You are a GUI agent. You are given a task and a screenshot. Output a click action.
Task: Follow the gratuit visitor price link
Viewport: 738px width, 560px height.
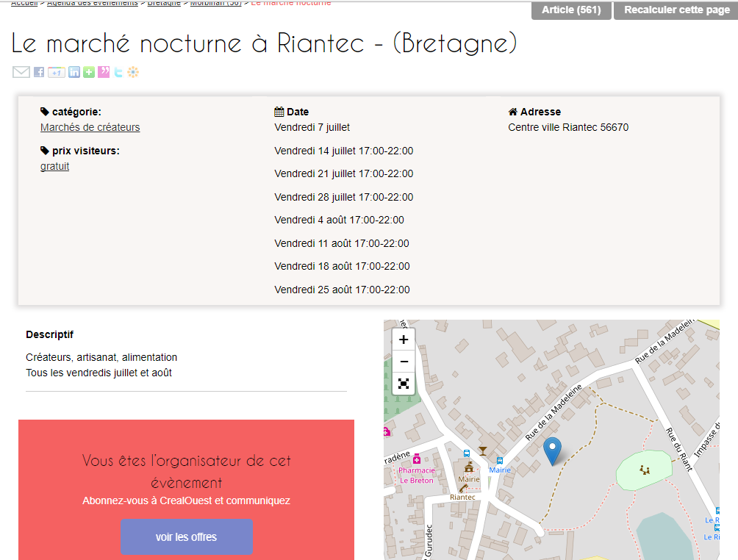coord(54,166)
